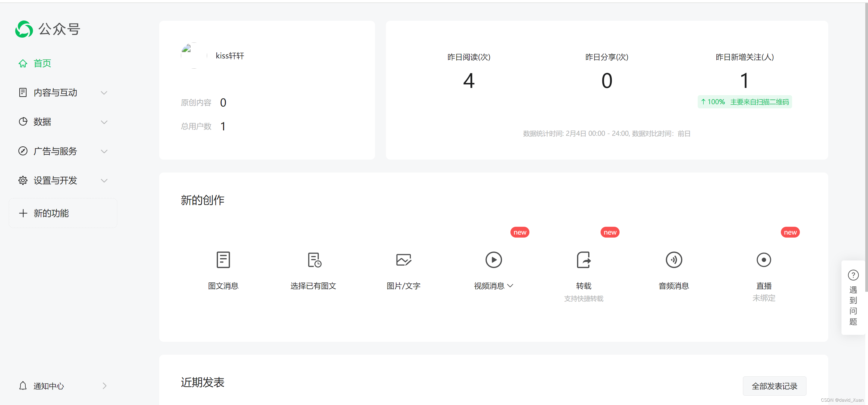Open the 选择已有图文 document icon
868x405 pixels.
click(x=314, y=260)
